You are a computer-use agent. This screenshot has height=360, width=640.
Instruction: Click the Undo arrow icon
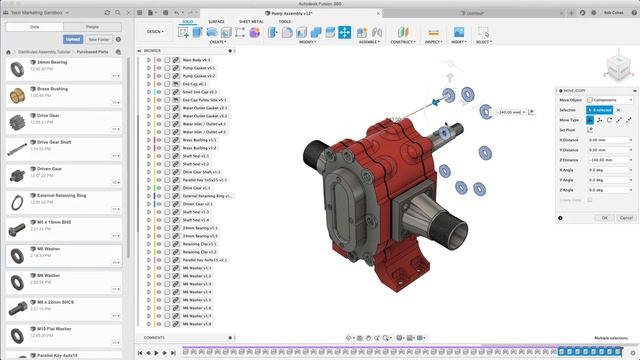[x=177, y=13]
